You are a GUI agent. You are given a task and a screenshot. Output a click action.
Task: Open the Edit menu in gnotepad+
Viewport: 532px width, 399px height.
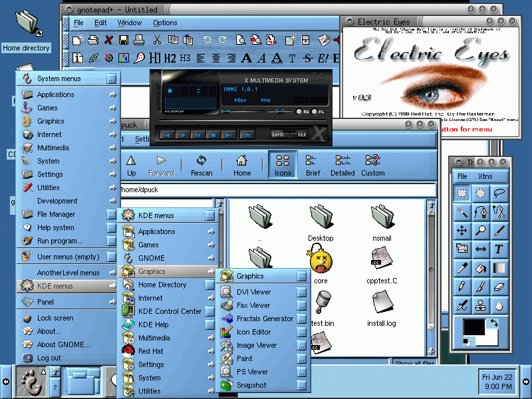100,23
